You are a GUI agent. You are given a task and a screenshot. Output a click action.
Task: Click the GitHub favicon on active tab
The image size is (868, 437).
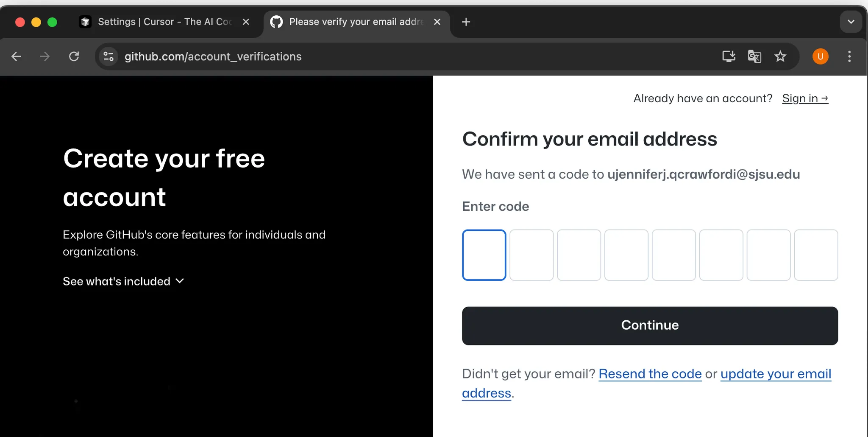[x=276, y=22]
